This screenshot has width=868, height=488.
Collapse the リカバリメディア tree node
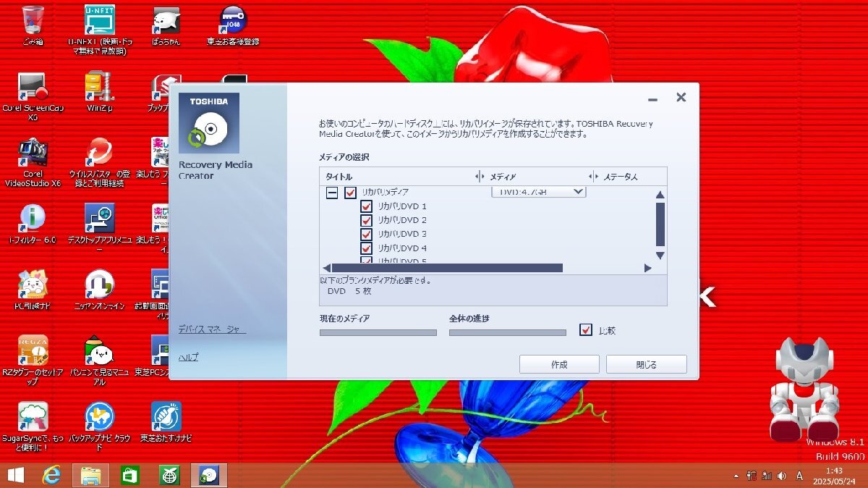click(x=331, y=193)
